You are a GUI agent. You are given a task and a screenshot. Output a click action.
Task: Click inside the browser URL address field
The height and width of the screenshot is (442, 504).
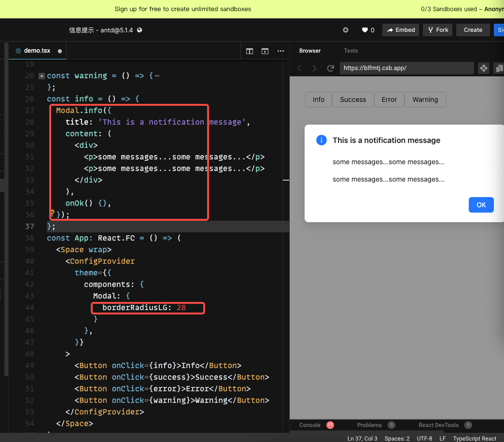407,68
